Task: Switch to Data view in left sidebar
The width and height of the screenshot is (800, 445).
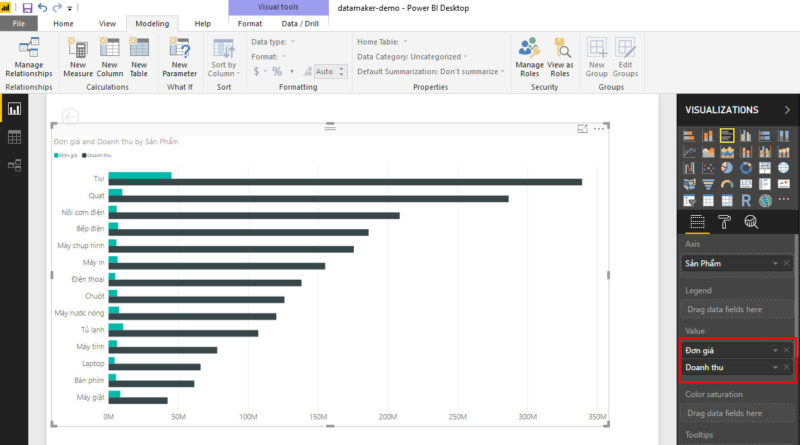Action: coord(15,137)
